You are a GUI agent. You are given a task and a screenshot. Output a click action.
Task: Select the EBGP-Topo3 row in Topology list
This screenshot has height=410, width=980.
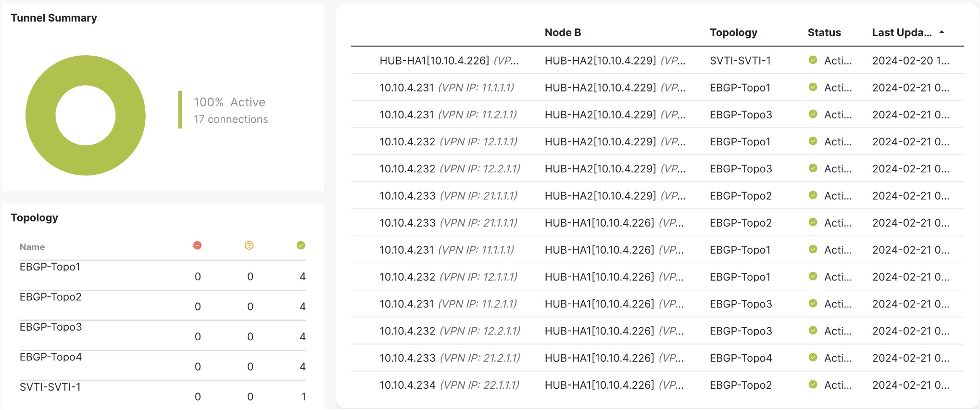point(50,327)
